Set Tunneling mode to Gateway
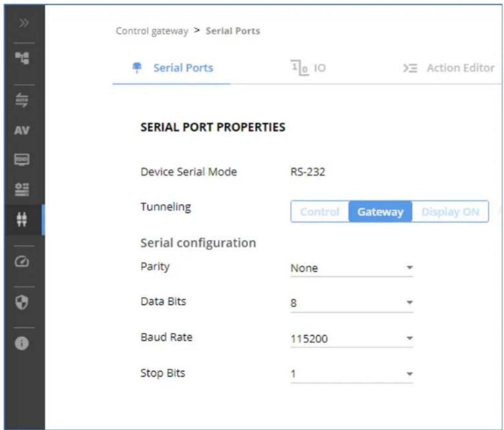This screenshot has width=504, height=430. click(380, 212)
